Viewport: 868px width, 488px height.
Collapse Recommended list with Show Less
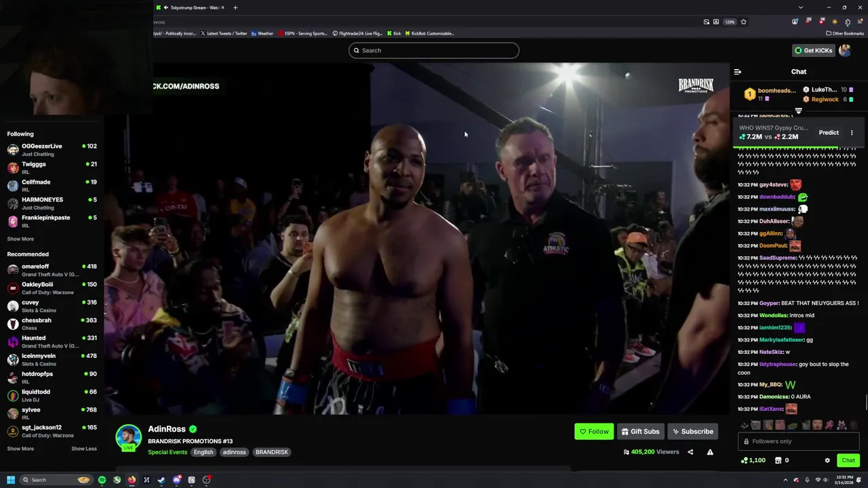tap(84, 449)
